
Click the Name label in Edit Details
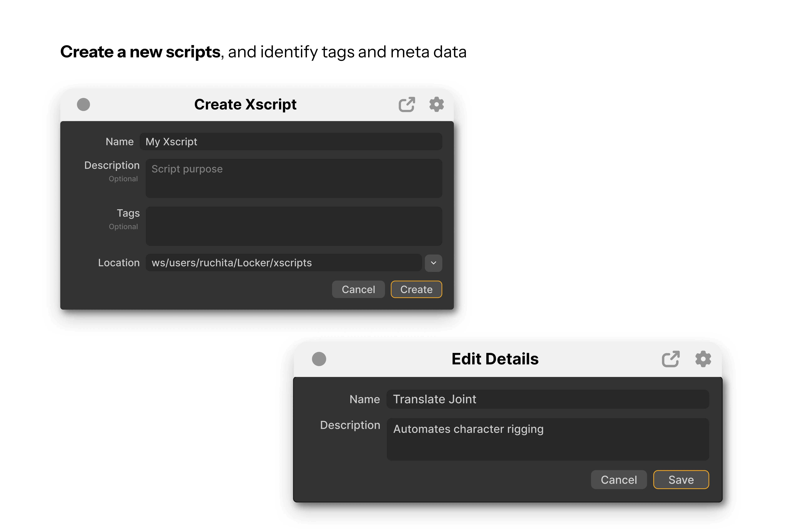[365, 399]
